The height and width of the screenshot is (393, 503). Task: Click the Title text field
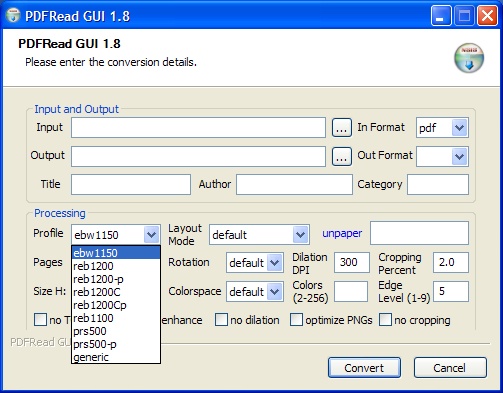(131, 184)
